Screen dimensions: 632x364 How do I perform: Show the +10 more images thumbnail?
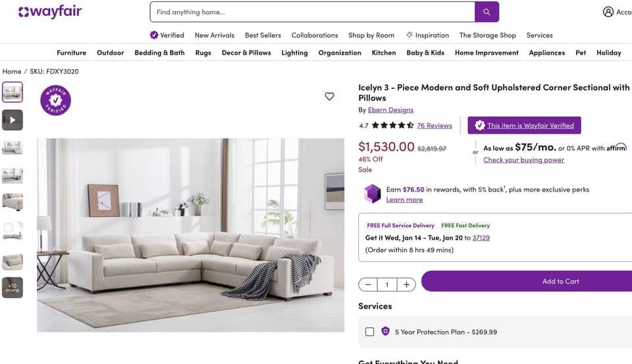coord(13,288)
